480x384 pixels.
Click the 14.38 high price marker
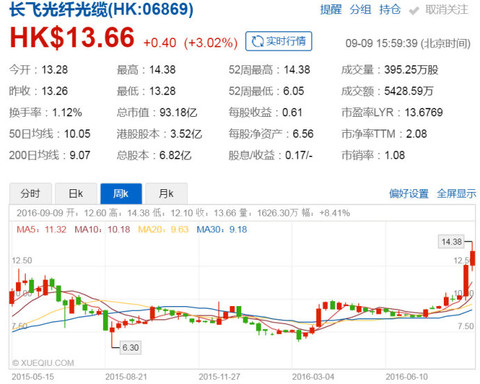(451, 242)
